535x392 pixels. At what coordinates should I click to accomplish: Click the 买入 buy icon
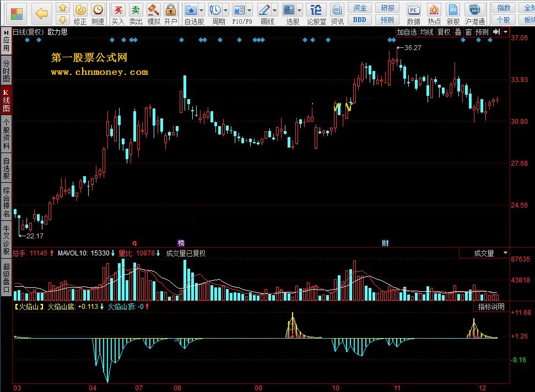(118, 10)
